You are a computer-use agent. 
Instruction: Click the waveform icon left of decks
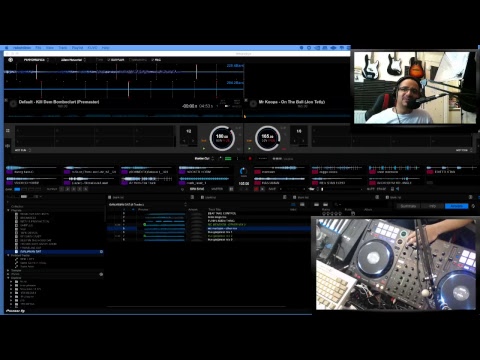[8, 146]
